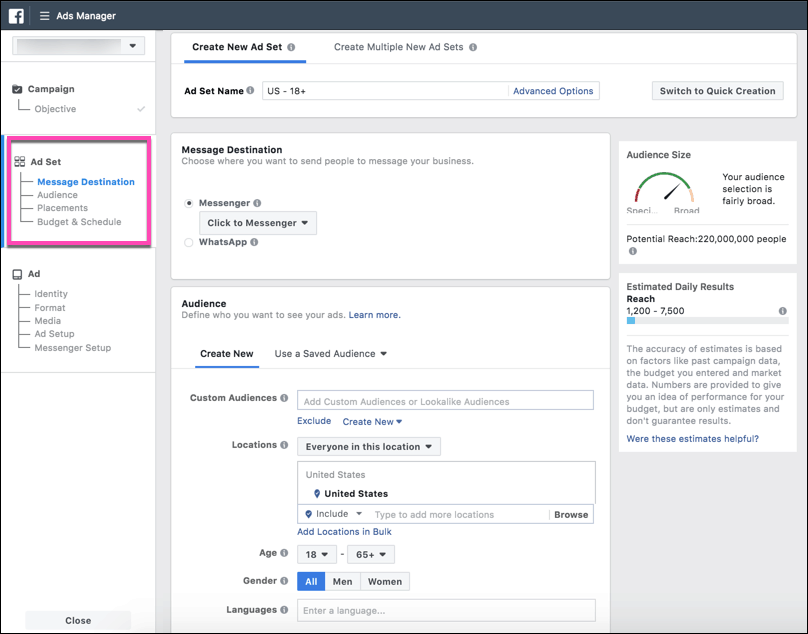The image size is (808, 634).
Task: Show info icon beside Age label
Action: [x=284, y=553]
